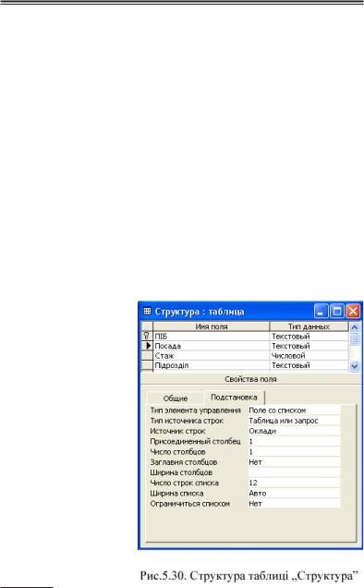Switch to the Общие tab
364x588 pixels.
click(x=175, y=398)
